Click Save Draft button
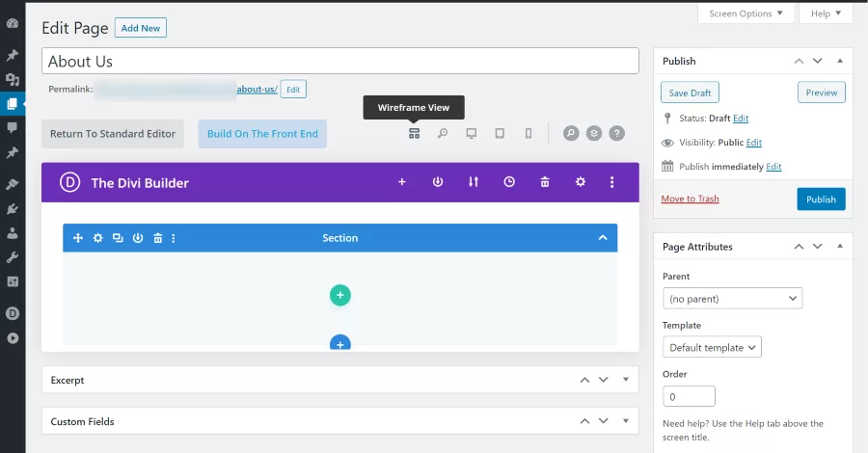 point(690,93)
